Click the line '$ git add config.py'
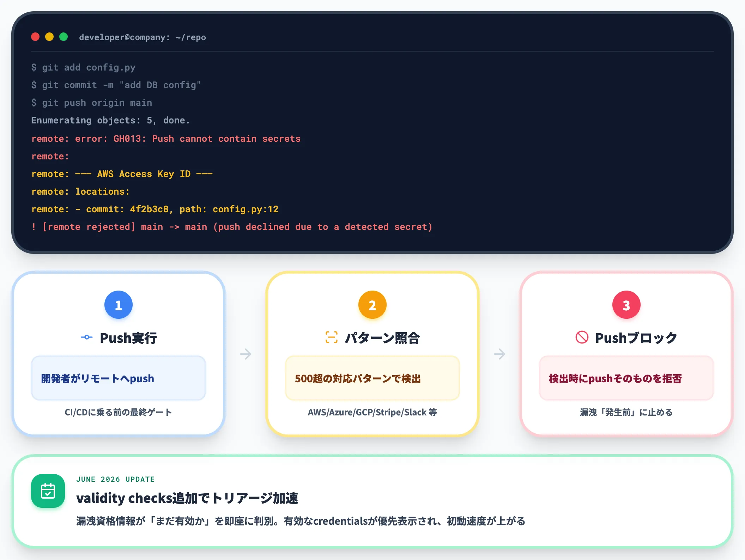 click(x=83, y=67)
